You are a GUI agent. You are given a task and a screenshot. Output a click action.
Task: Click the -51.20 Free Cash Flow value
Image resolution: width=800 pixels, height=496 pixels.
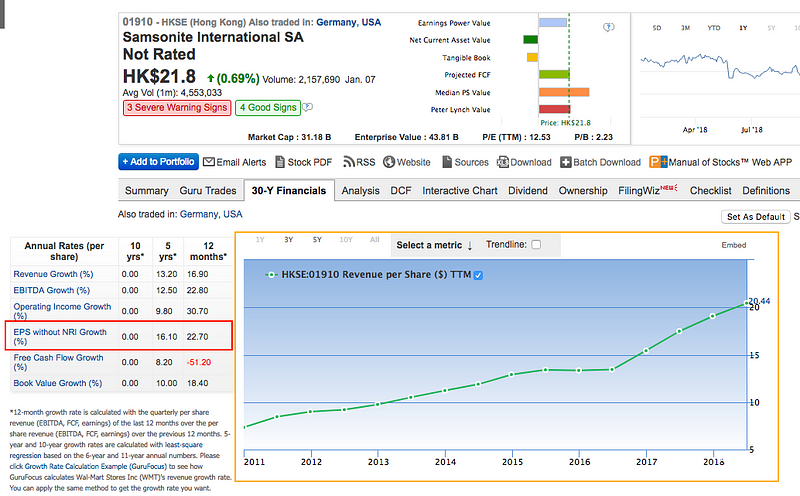click(198, 362)
